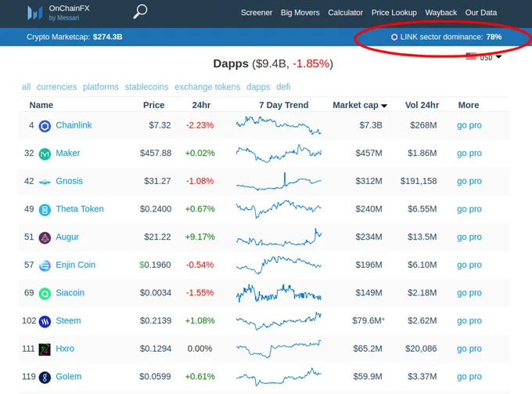
Task: Open the Screener menu item
Action: (x=257, y=13)
